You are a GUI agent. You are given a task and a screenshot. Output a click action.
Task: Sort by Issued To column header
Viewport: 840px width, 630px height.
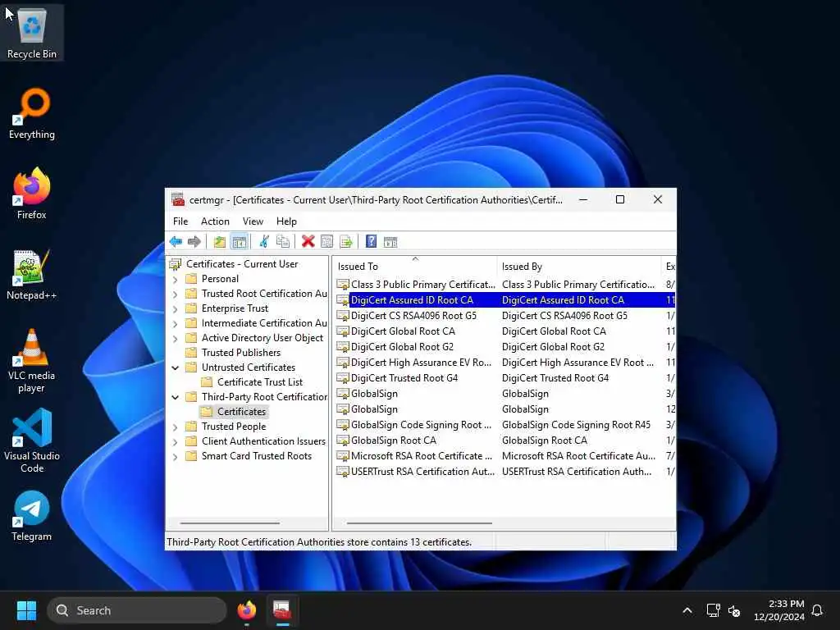click(x=414, y=267)
